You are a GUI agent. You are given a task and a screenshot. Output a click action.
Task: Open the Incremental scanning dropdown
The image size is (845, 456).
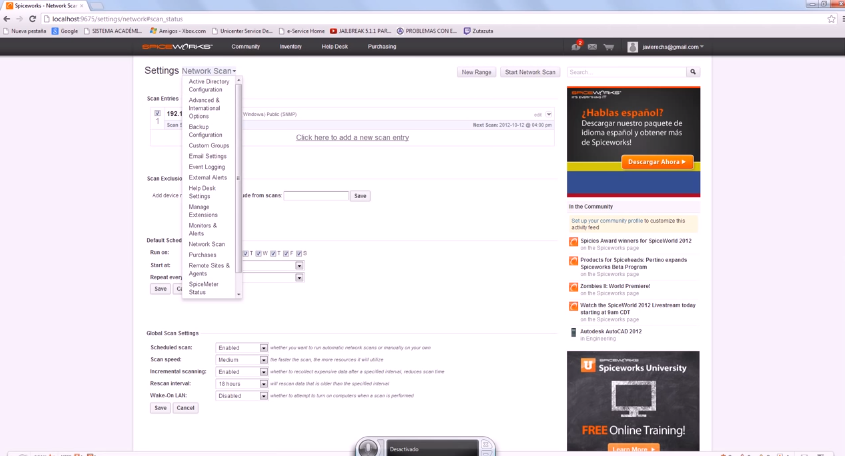[x=241, y=372]
